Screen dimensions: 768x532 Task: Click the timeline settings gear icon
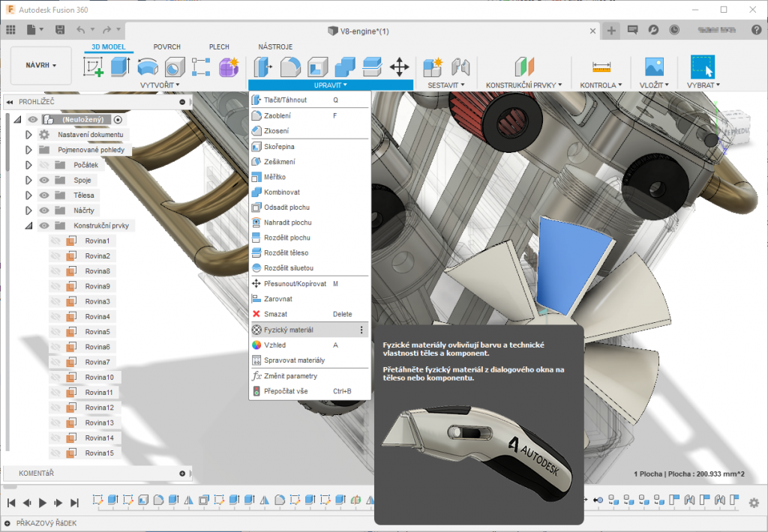[754, 503]
